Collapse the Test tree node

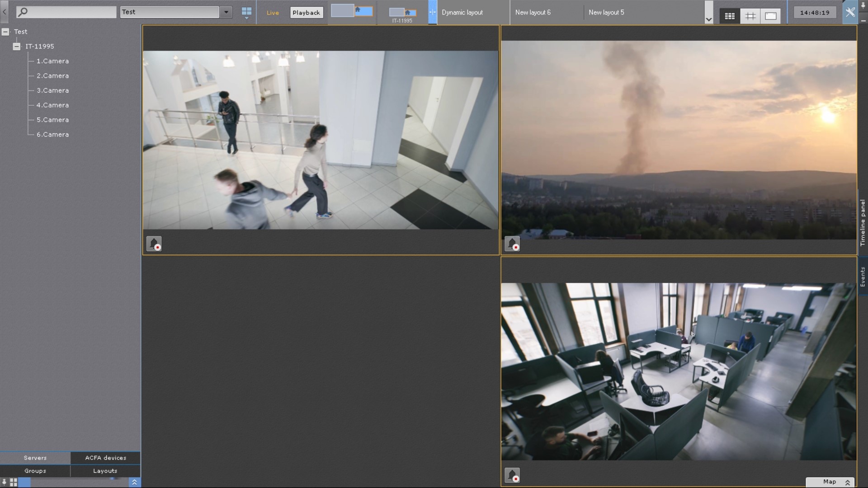click(5, 32)
